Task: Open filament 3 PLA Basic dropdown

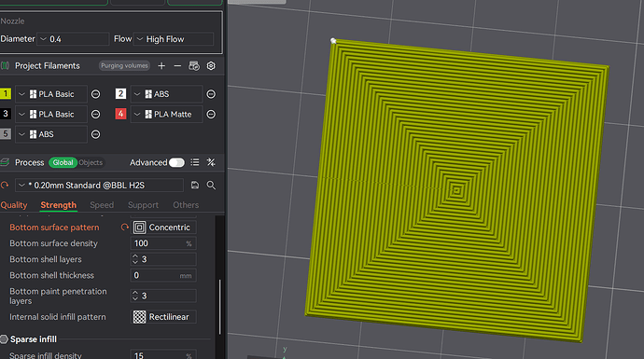Action: pos(51,114)
